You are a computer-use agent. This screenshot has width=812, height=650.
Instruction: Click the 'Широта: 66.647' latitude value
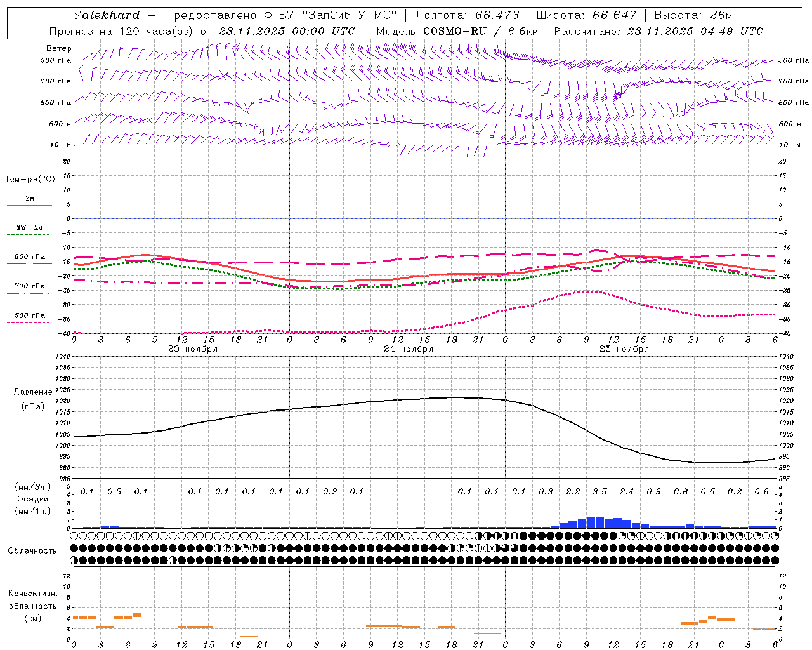click(587, 15)
